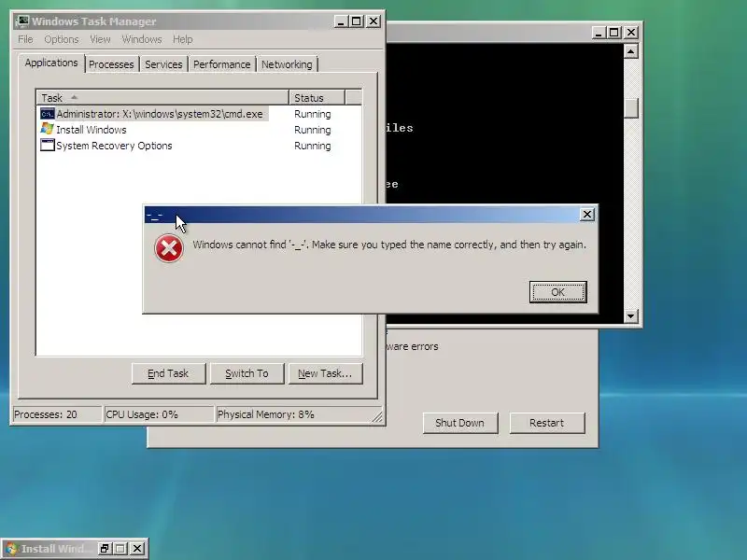The width and height of the screenshot is (747, 560).
Task: Click the End Task button
Action: [x=168, y=373]
